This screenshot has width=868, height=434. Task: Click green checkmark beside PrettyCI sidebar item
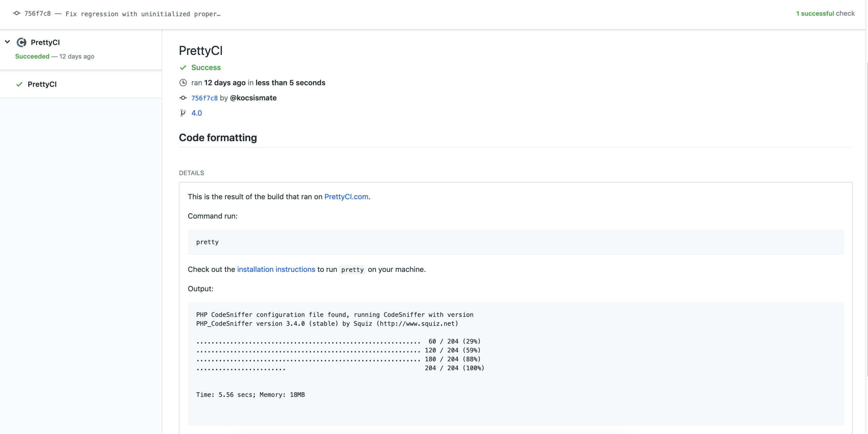[x=19, y=84]
